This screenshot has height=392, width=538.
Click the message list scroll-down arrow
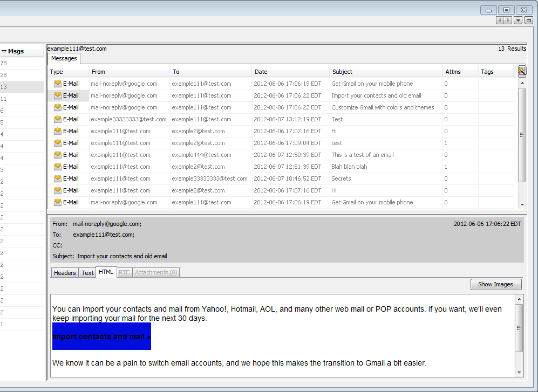coord(522,205)
